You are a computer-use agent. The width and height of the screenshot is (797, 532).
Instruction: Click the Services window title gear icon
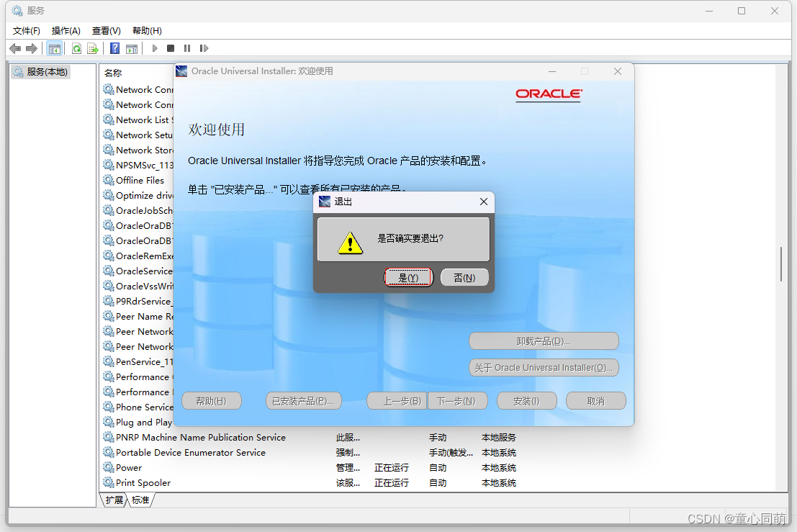click(x=17, y=11)
